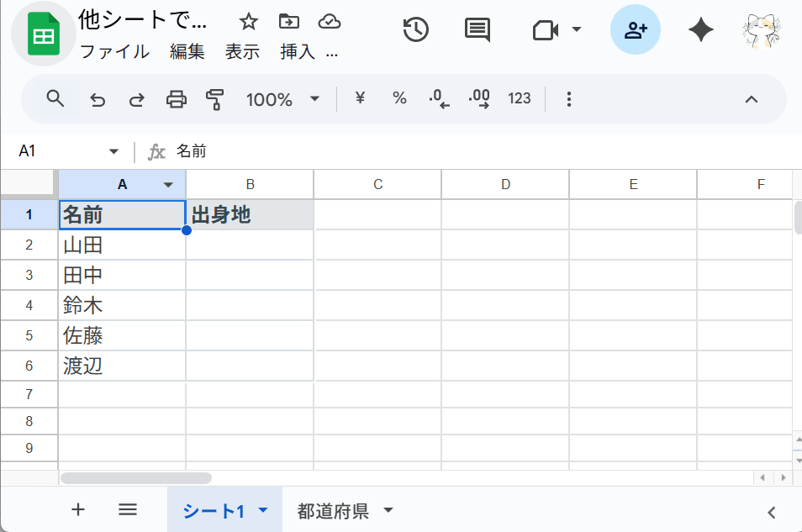Image resolution: width=802 pixels, height=532 pixels.
Task: Collapse the toolbar with the chevron
Action: [751, 99]
